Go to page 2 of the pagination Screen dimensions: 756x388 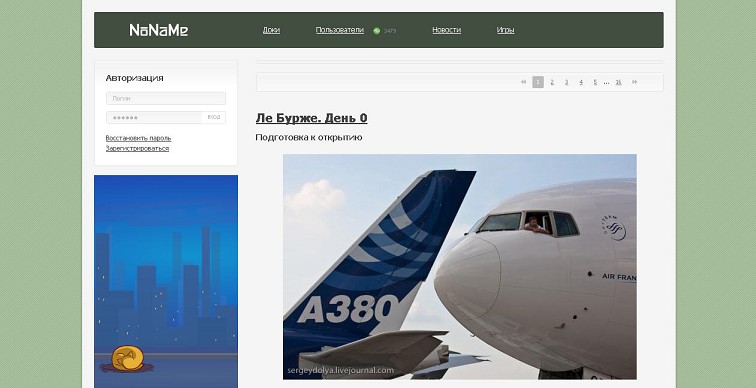coord(552,82)
